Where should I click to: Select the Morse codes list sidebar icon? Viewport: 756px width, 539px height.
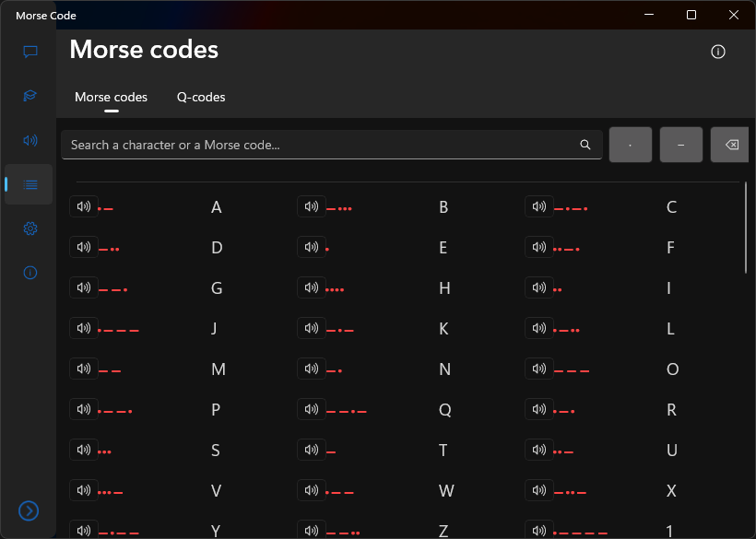pos(30,184)
